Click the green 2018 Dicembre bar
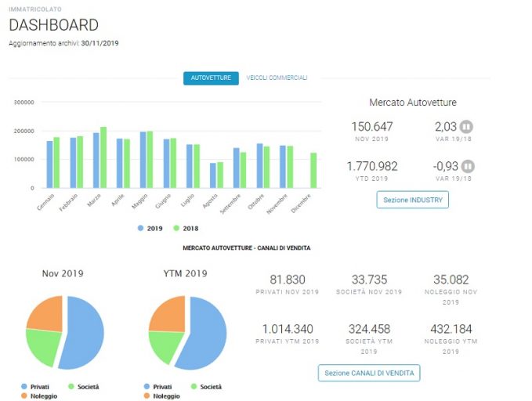The width and height of the screenshot is (532, 401). coord(313,171)
